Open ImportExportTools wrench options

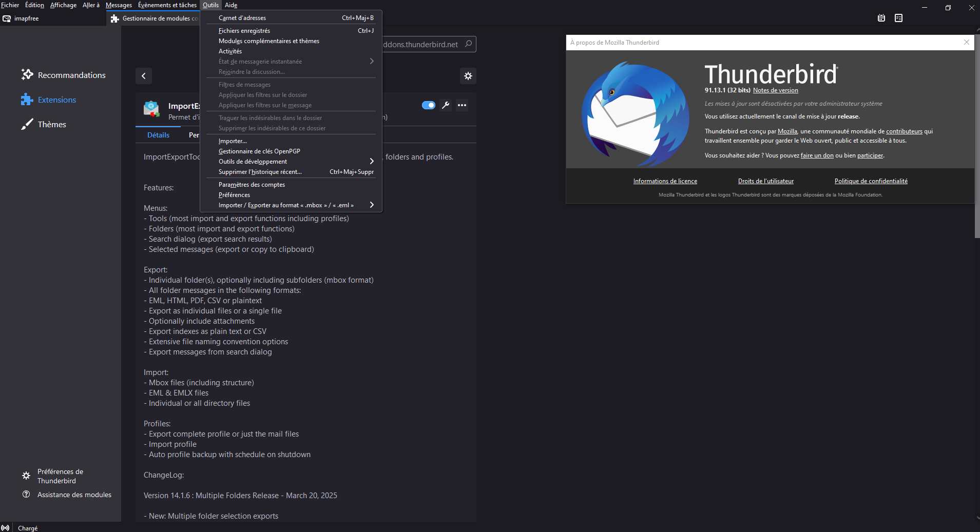[x=446, y=105]
